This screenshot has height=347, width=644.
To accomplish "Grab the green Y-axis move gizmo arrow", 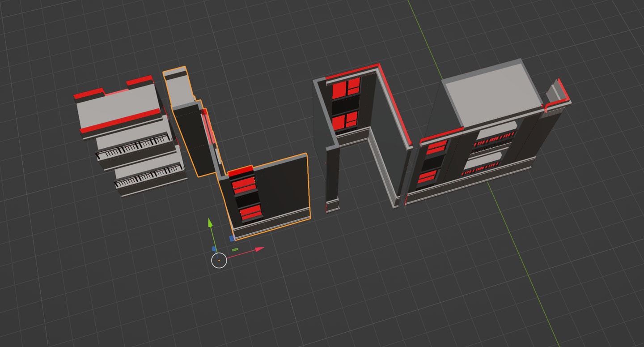I will coord(210,223).
